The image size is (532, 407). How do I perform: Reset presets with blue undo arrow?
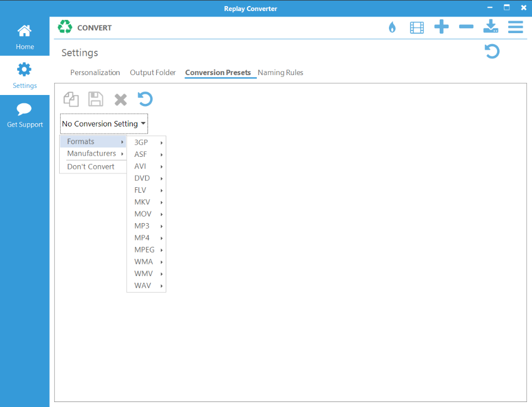[145, 99]
